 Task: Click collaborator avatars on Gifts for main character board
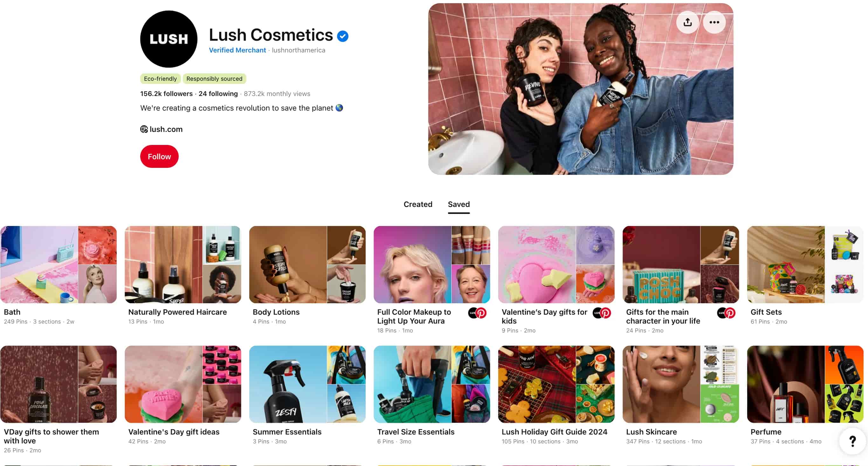[726, 313]
